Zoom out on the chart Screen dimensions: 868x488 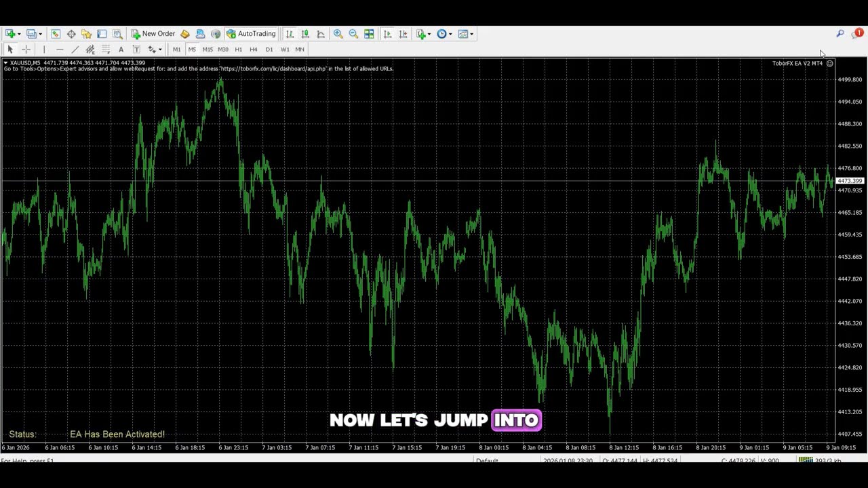pyautogui.click(x=353, y=33)
